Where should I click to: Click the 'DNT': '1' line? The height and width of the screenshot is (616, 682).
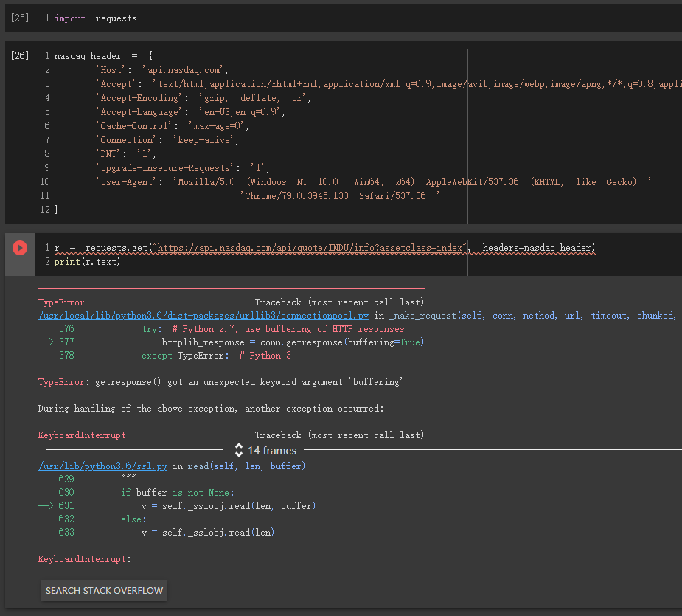point(125,153)
